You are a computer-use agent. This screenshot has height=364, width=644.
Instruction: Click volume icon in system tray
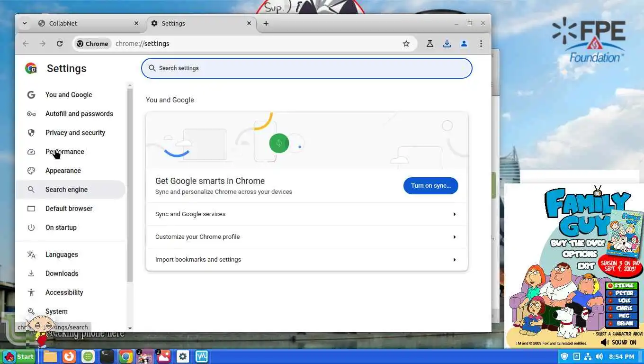(x=599, y=356)
